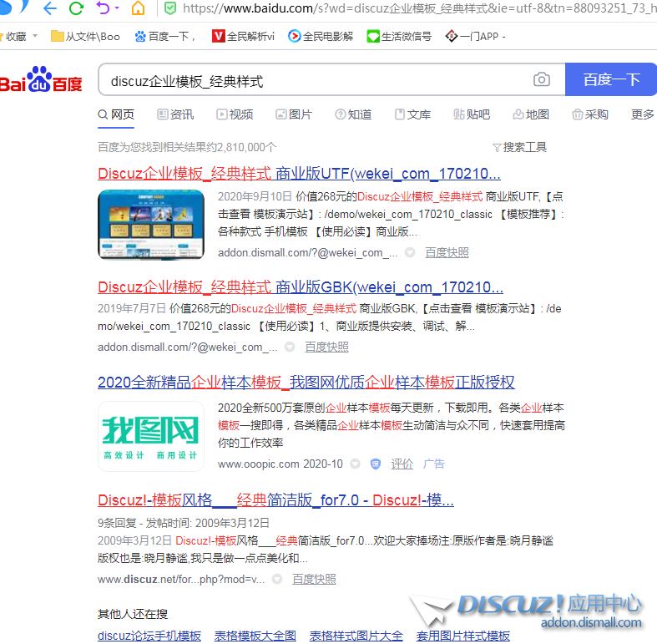
Task: Switch to the 资讯 tab
Action: click(175, 114)
